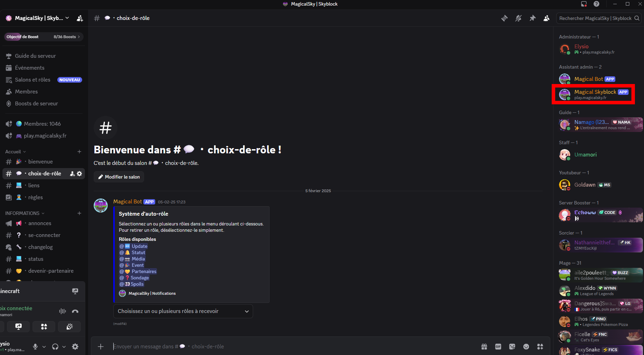Viewport: 644px width, 355px height.
Task: Open the se-connecter channel
Action: pos(44,235)
